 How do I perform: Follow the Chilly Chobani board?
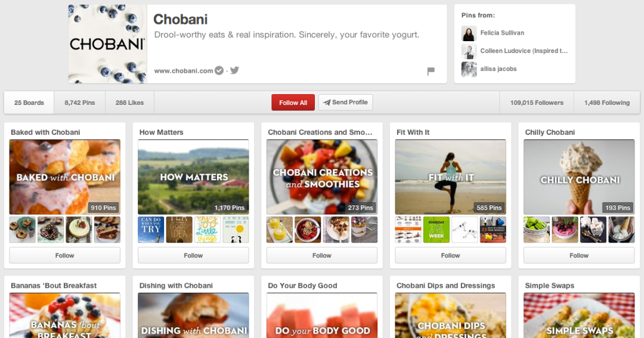pos(579,256)
